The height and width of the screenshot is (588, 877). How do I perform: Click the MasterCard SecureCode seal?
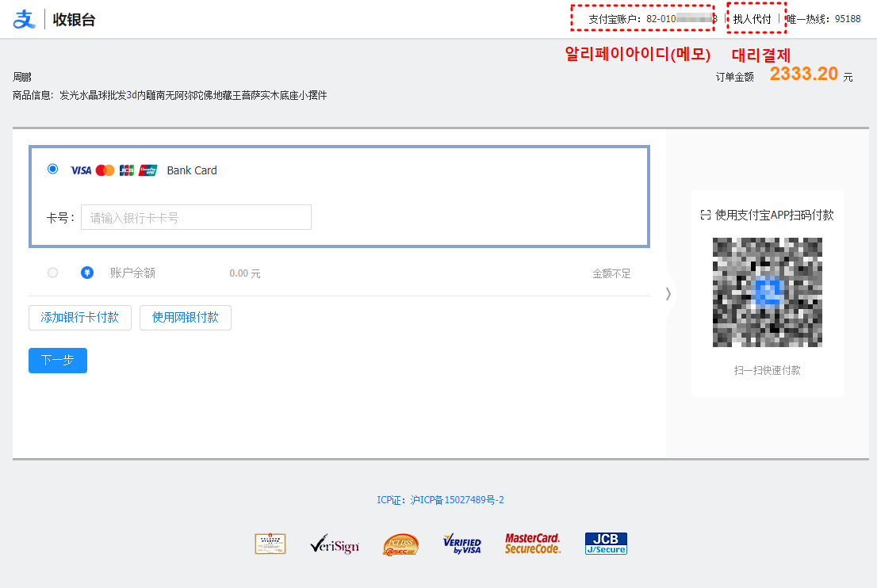coord(532,544)
